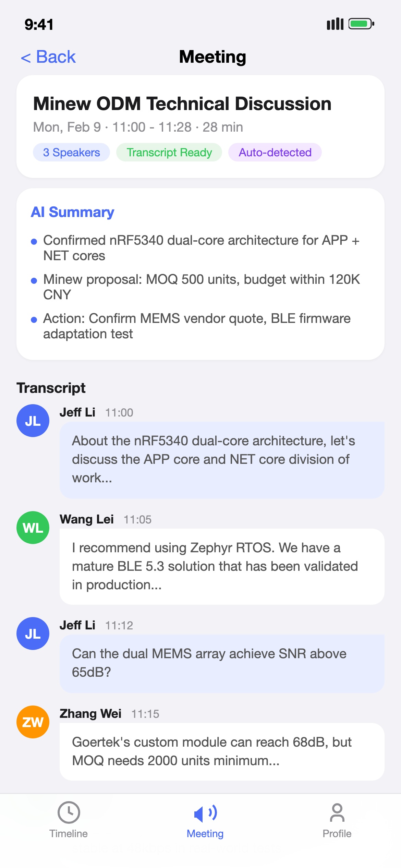
Task: Open the nRF5340 dual-core transcript message
Action: (x=222, y=460)
